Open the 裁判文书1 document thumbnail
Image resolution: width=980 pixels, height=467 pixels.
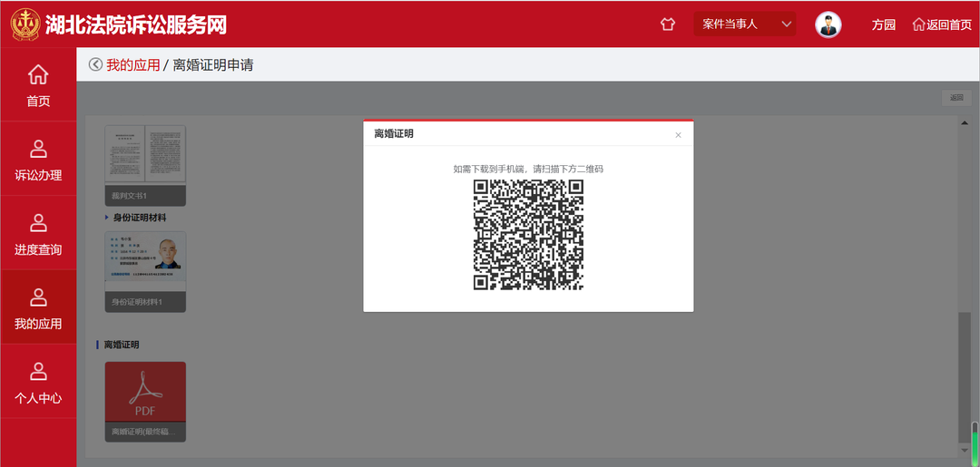click(x=145, y=165)
